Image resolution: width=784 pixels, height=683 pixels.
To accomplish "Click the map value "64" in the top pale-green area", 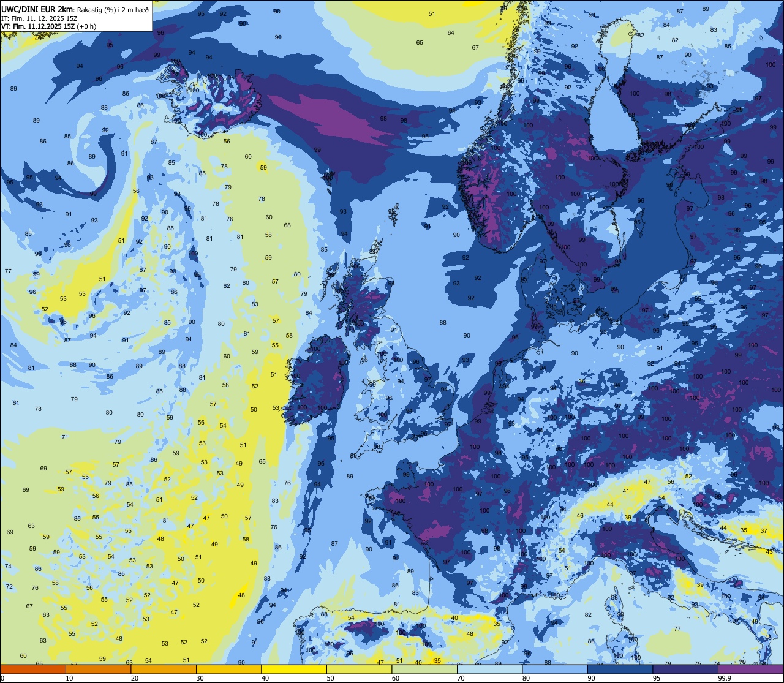I will (x=451, y=33).
